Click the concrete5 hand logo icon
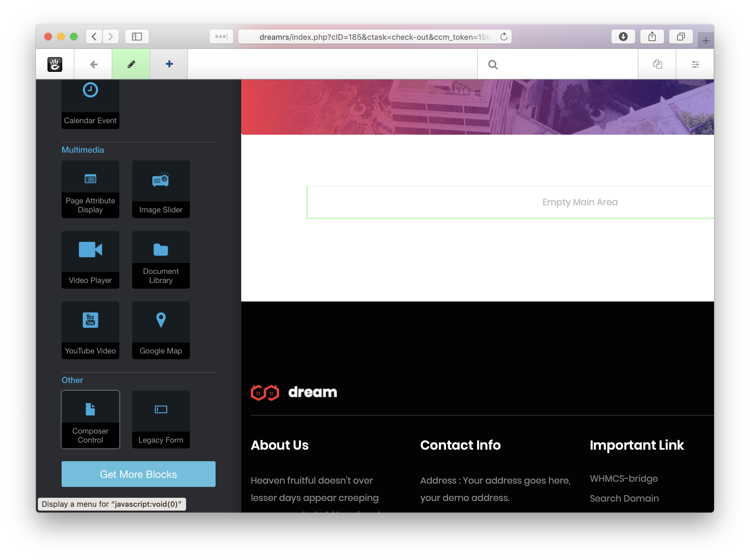750x560 pixels. [x=55, y=64]
